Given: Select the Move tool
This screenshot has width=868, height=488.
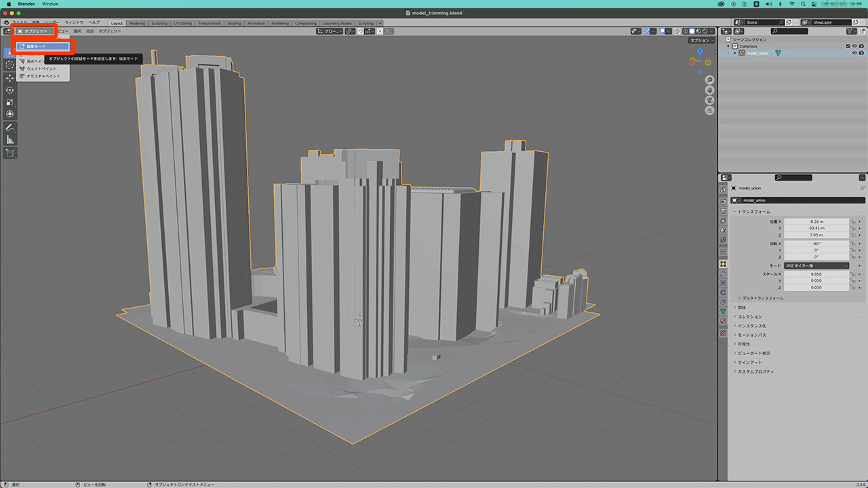Looking at the screenshot, I should click(x=9, y=78).
